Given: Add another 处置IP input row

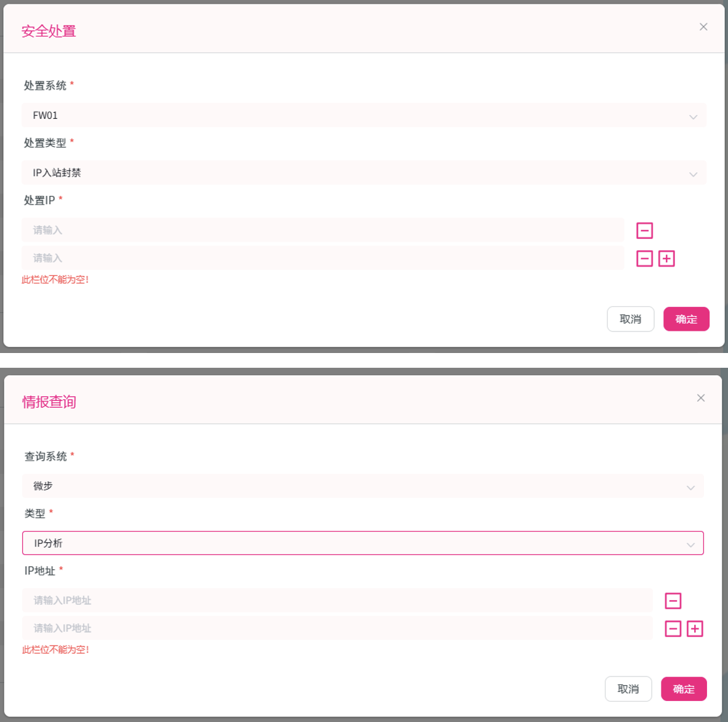Looking at the screenshot, I should click(666, 259).
